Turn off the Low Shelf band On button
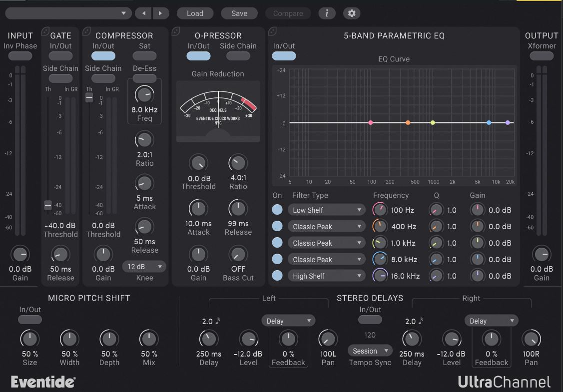 pos(277,210)
